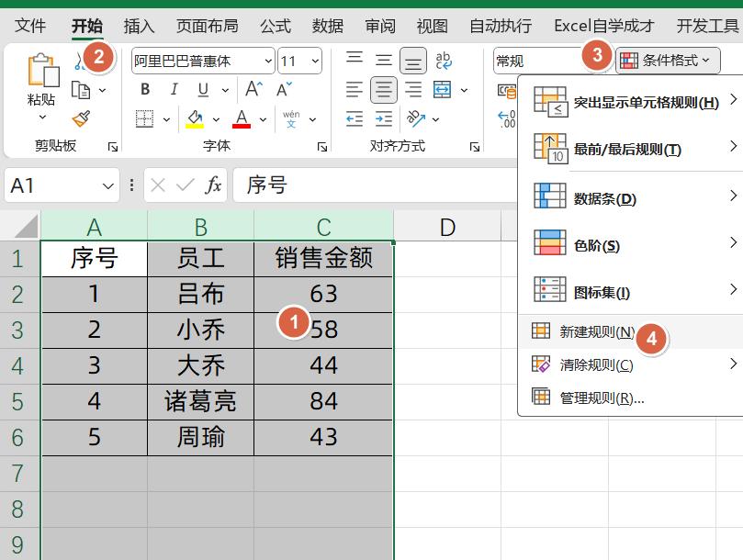Open 图标集 submenu

(630, 292)
